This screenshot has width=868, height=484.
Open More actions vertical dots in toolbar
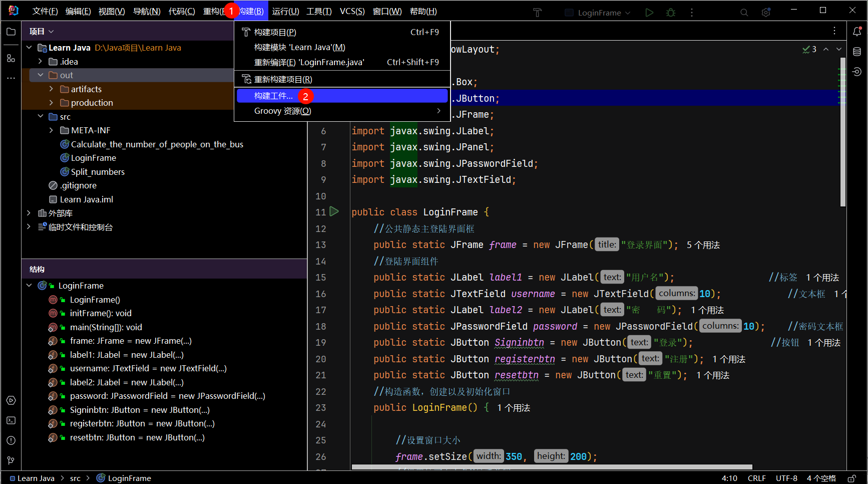692,13
